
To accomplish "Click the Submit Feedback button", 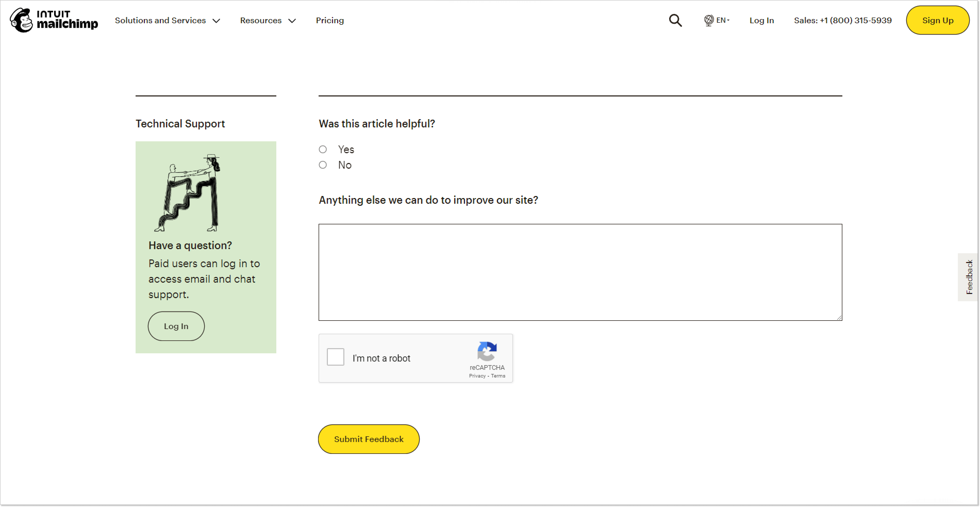I will coord(369,439).
